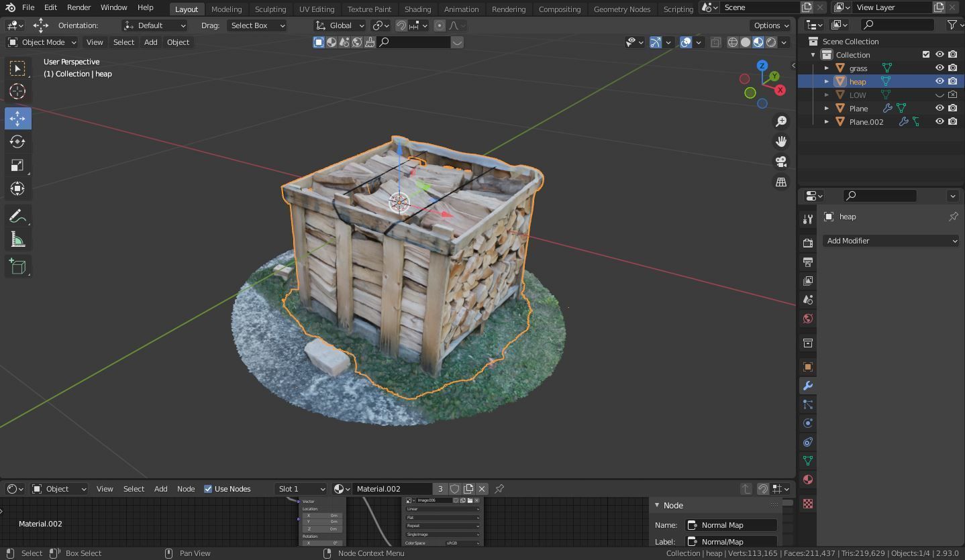
Task: Switch to UV Editing workspace tab
Action: (x=317, y=9)
